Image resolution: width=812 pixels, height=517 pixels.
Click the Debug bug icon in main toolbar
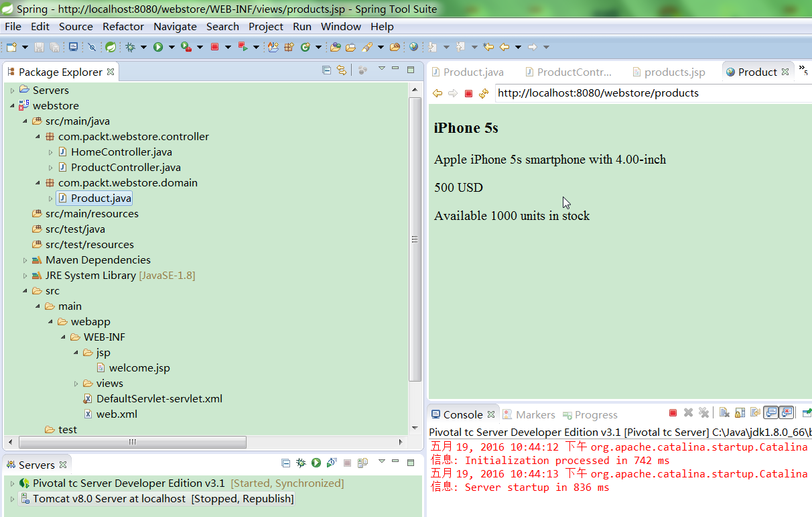(130, 47)
